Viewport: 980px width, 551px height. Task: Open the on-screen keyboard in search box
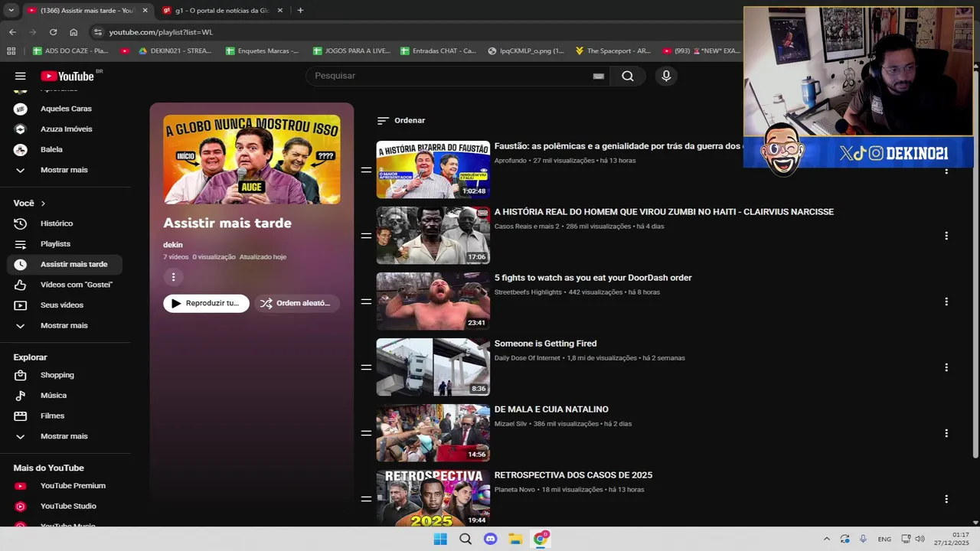point(599,76)
